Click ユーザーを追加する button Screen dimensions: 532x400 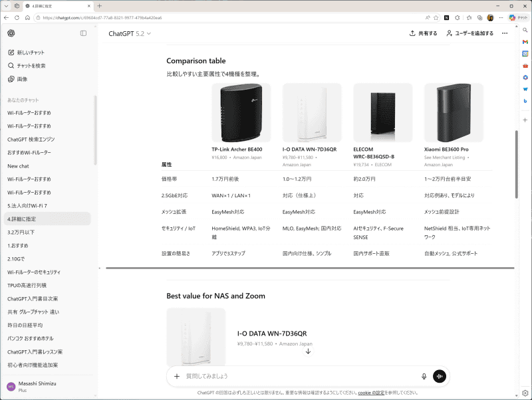tap(470, 33)
